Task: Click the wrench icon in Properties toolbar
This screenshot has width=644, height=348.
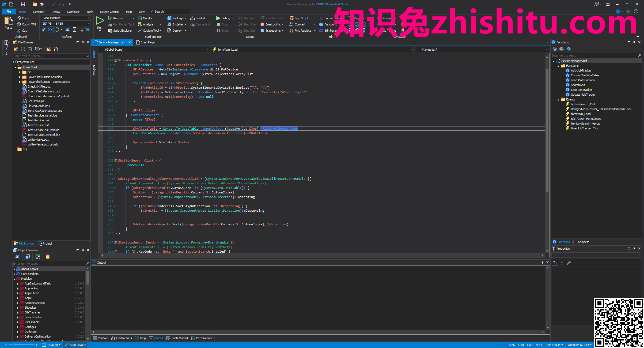Action: coord(569,263)
